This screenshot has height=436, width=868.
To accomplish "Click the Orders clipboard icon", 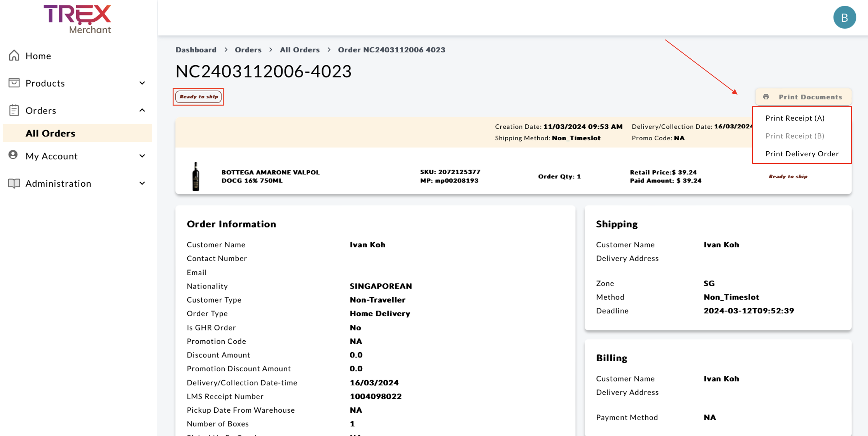I will point(14,110).
